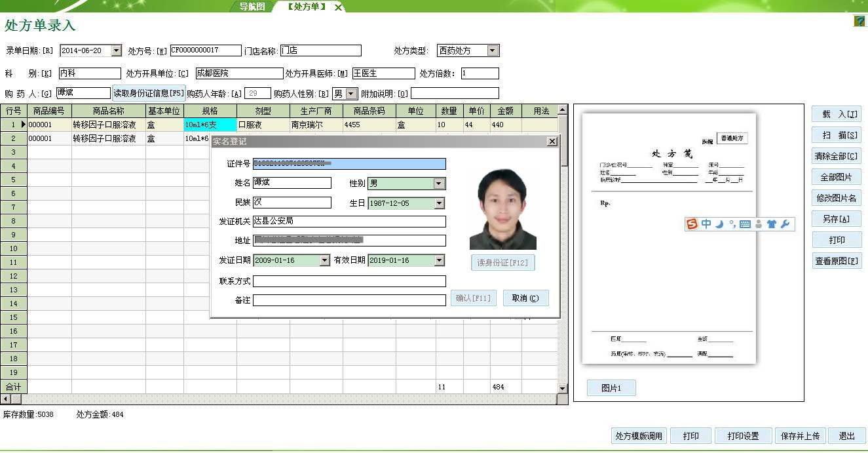Open the 购药人性别 dropdown
Screen dimensions: 868x453
[352, 94]
